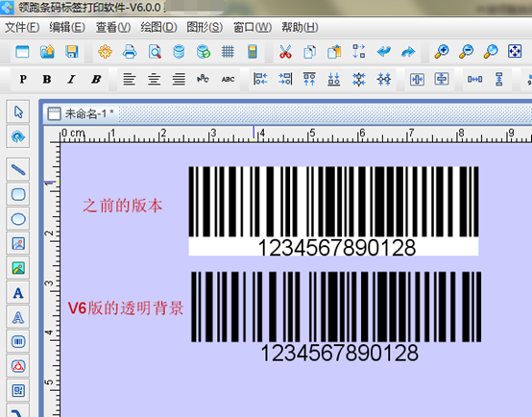Click the paste clipboard icon
The height and width of the screenshot is (417, 532).
pyautogui.click(x=334, y=52)
